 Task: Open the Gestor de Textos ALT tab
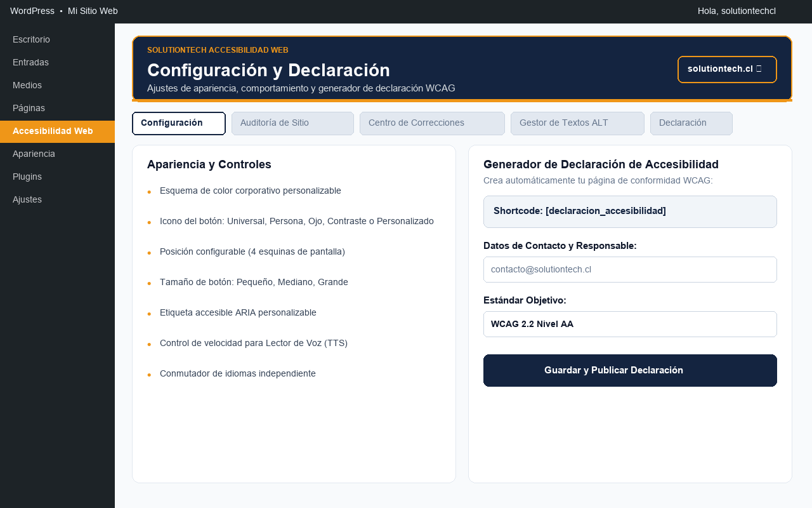[x=577, y=123]
